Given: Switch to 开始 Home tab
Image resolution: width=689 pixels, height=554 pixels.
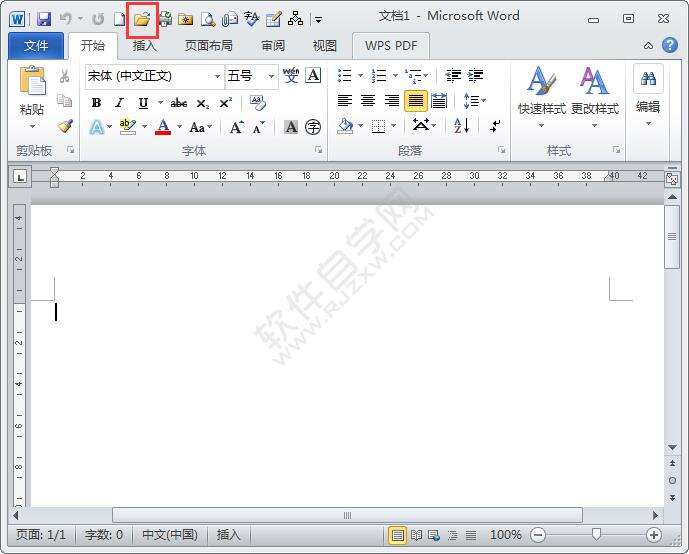Looking at the screenshot, I should coord(93,46).
